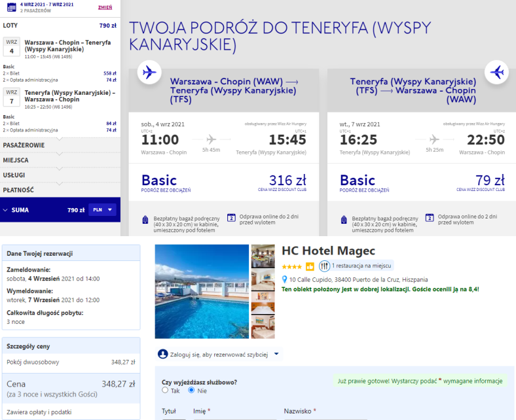Expand the SUMA total chevron
This screenshot has height=420, width=516.
coord(5,210)
